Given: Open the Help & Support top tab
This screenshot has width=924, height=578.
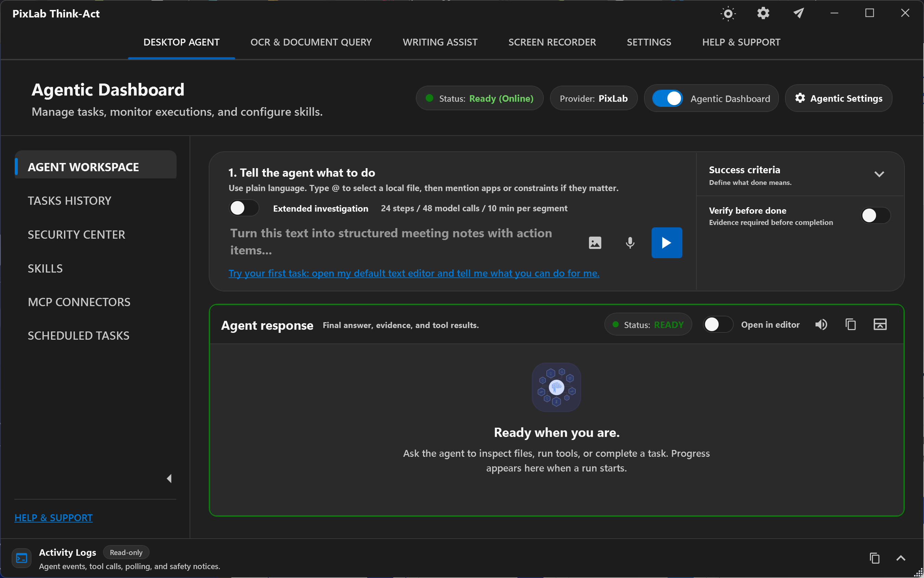Looking at the screenshot, I should tap(741, 42).
